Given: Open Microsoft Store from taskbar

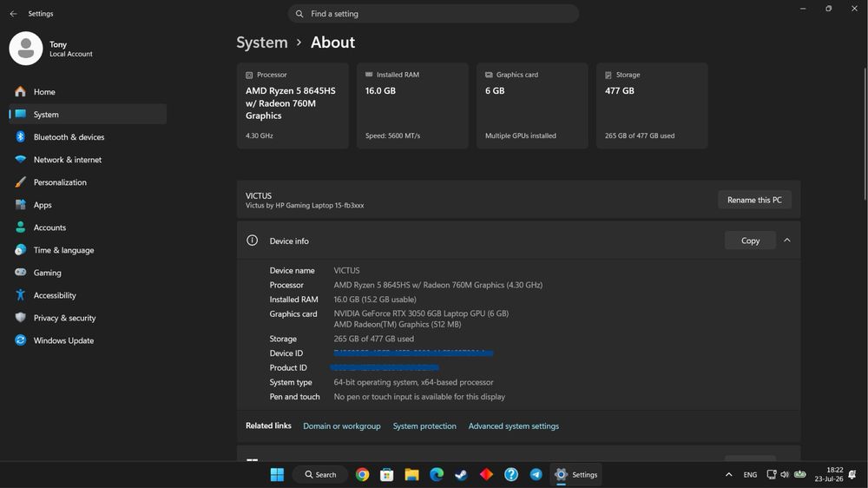Looking at the screenshot, I should coord(387,475).
